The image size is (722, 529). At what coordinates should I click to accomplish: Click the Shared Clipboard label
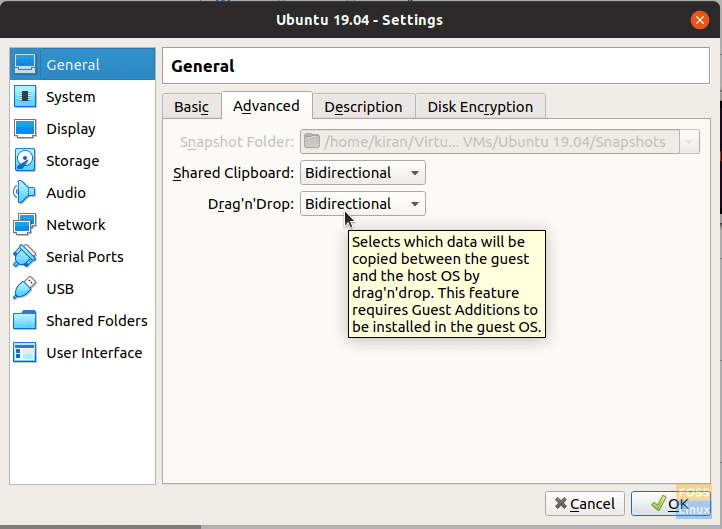tap(233, 173)
